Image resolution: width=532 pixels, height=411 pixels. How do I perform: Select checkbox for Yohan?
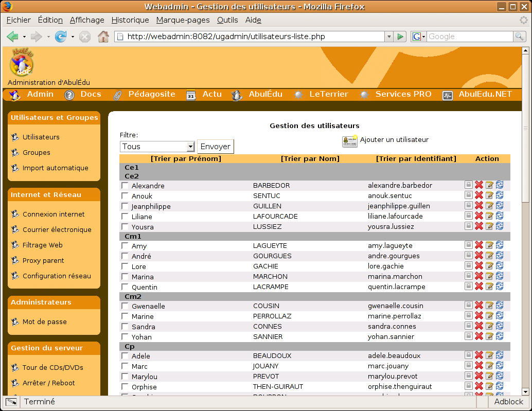125,337
